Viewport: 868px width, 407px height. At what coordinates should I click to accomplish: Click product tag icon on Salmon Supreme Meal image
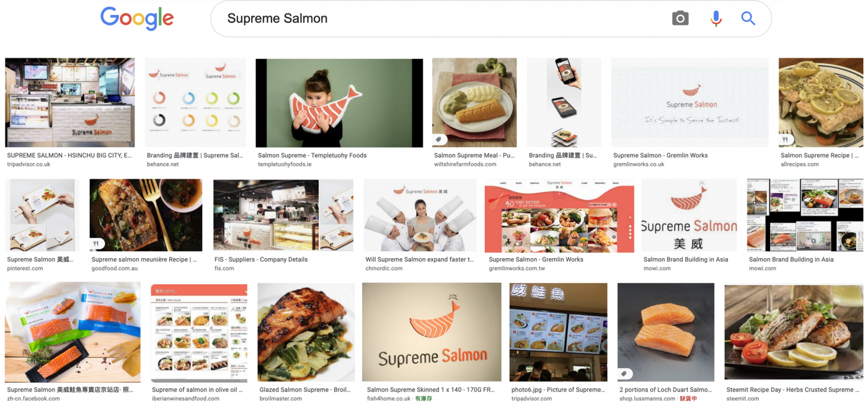(x=438, y=140)
